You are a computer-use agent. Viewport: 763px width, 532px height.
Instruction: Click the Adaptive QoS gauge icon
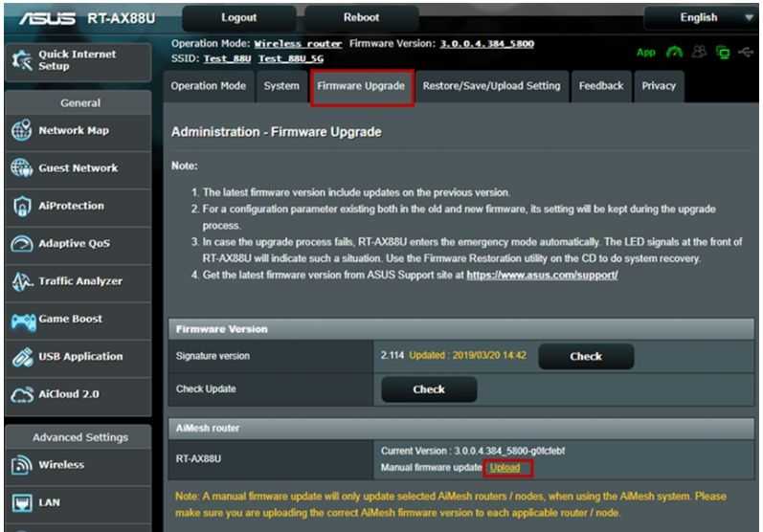click(x=22, y=243)
